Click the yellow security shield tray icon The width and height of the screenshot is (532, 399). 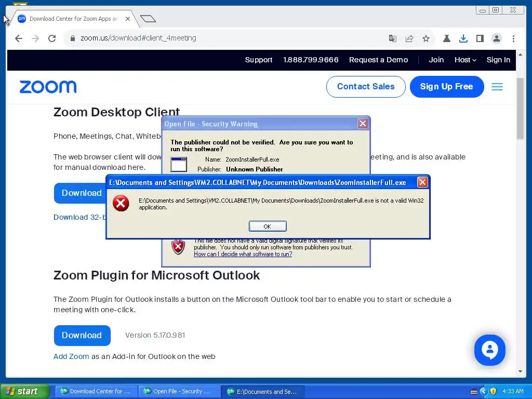[x=494, y=392]
